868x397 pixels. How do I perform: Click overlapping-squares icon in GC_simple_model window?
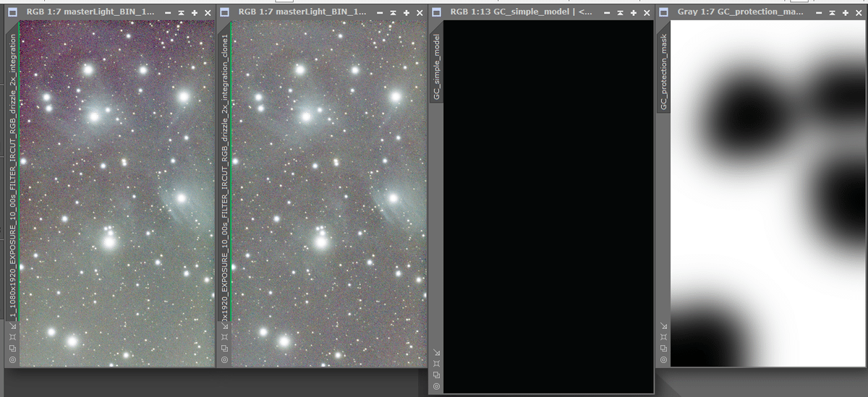tap(436, 375)
